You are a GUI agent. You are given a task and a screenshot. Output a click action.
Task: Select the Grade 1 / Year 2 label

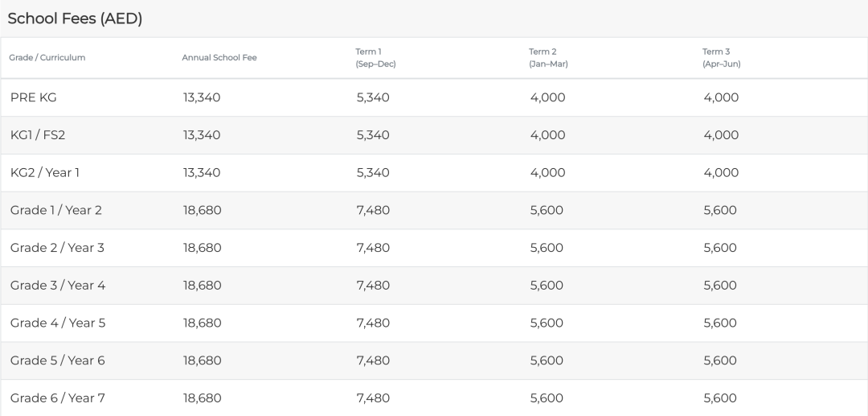[56, 211]
